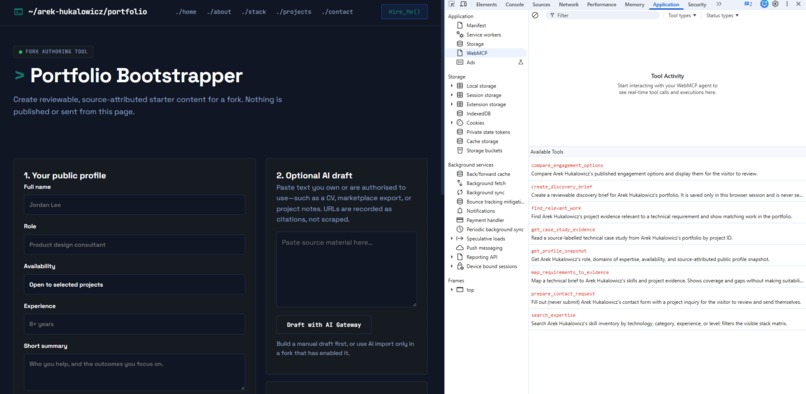Click the IndexedDB database icon
Image resolution: width=806 pixels, height=394 pixels.
coord(460,113)
